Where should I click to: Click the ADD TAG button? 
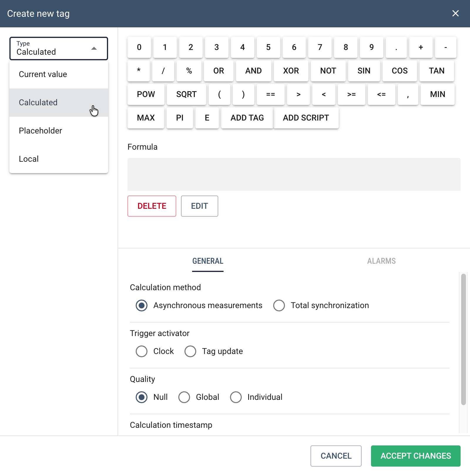click(x=247, y=118)
